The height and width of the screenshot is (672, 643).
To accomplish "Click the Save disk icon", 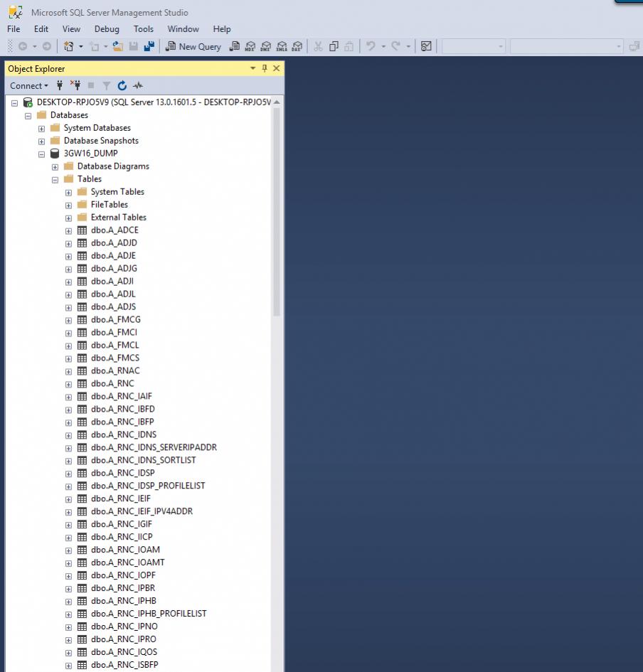I will [x=134, y=46].
